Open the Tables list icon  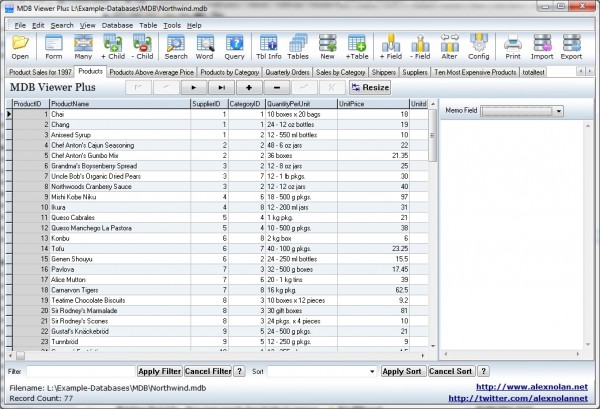tap(298, 47)
